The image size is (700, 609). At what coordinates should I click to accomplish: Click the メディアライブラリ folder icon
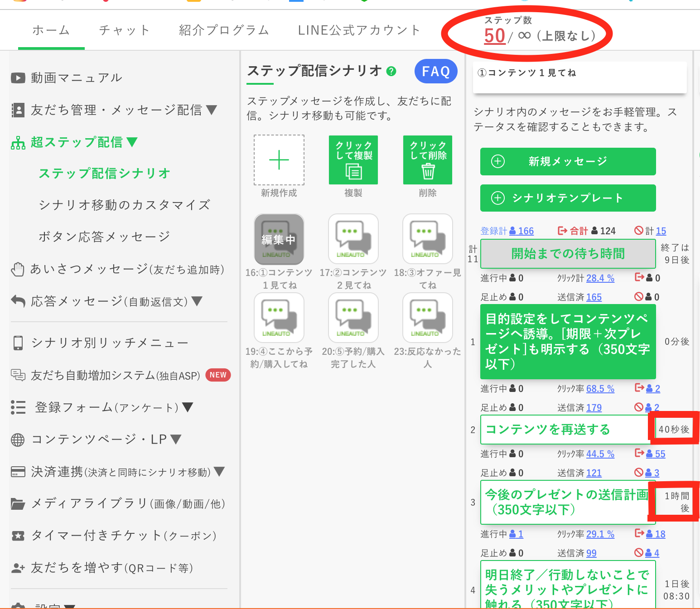[x=18, y=504]
